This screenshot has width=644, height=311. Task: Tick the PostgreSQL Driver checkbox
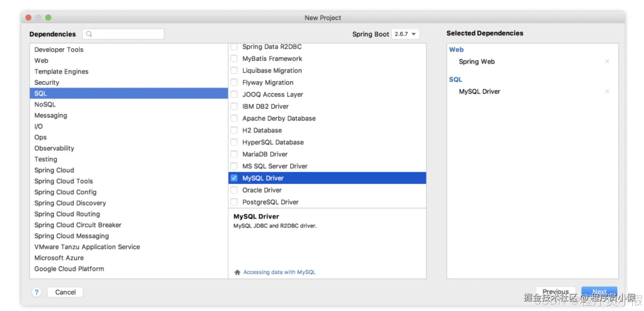[x=234, y=202]
